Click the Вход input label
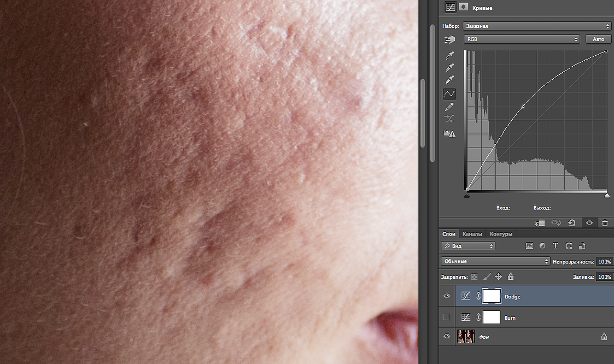This screenshot has height=364, width=614. pos(503,208)
